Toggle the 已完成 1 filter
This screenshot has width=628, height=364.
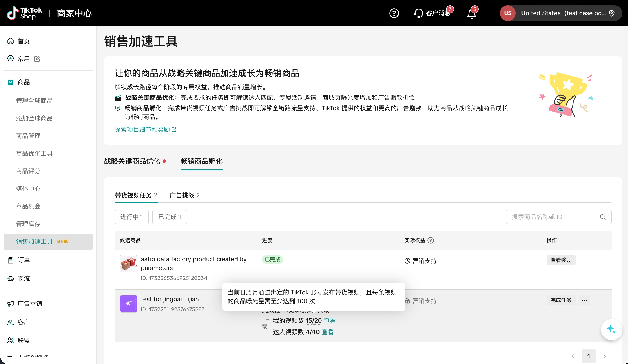(x=170, y=217)
